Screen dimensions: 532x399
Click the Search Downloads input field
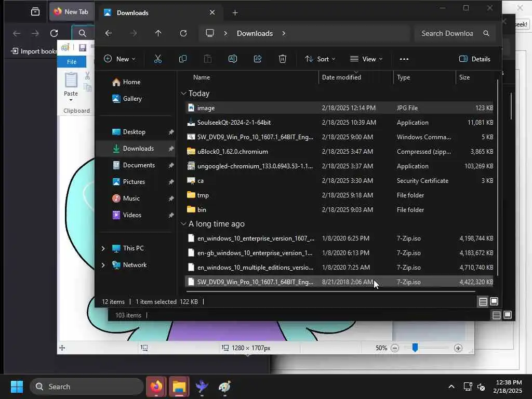[x=447, y=33]
